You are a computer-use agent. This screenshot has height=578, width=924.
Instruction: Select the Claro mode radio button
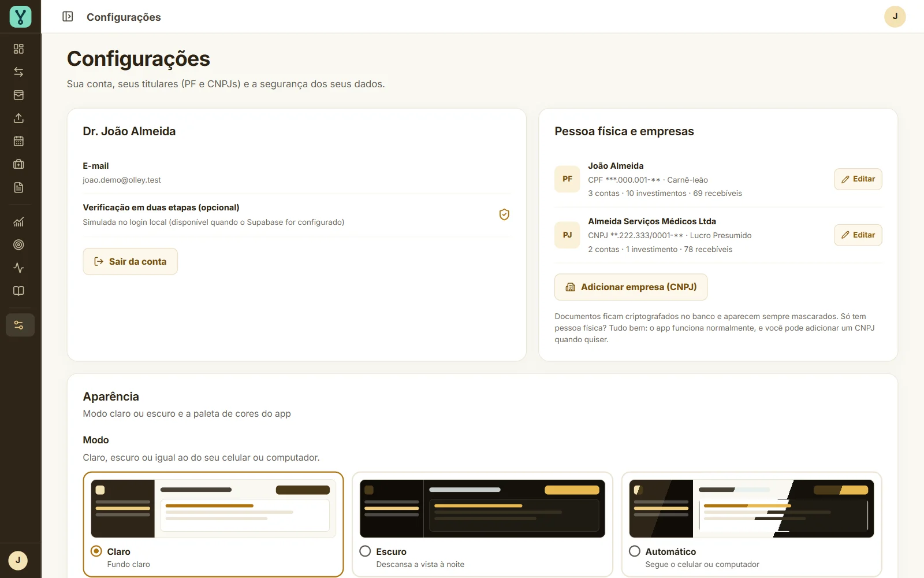coord(96,551)
